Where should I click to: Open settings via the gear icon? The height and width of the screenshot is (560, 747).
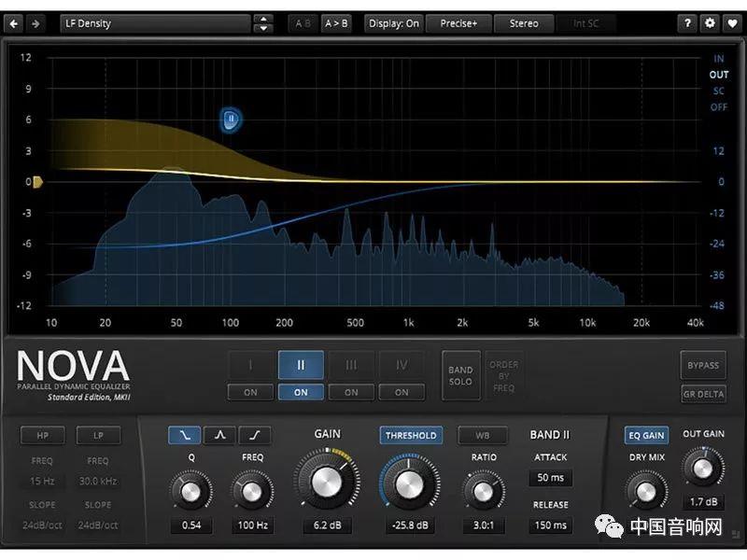pyautogui.click(x=710, y=23)
